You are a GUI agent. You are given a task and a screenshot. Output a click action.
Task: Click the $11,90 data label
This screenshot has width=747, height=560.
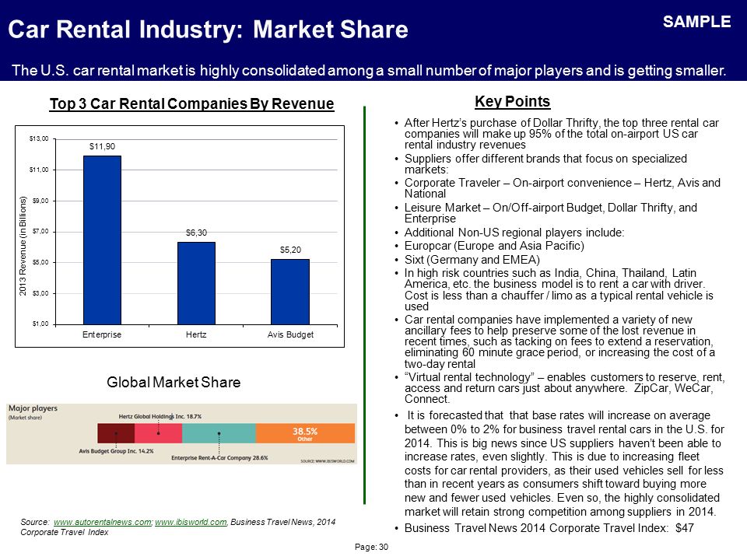point(102,147)
